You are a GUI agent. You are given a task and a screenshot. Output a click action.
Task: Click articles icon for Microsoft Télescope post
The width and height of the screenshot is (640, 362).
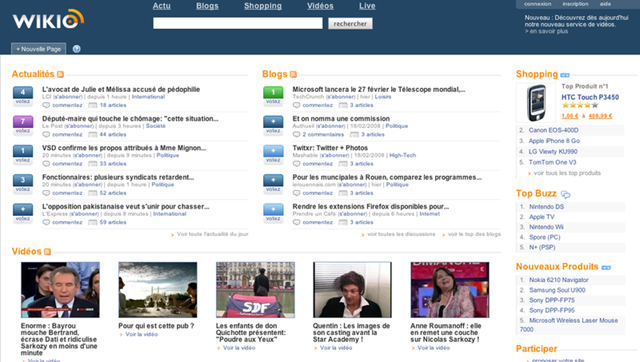click(x=343, y=105)
